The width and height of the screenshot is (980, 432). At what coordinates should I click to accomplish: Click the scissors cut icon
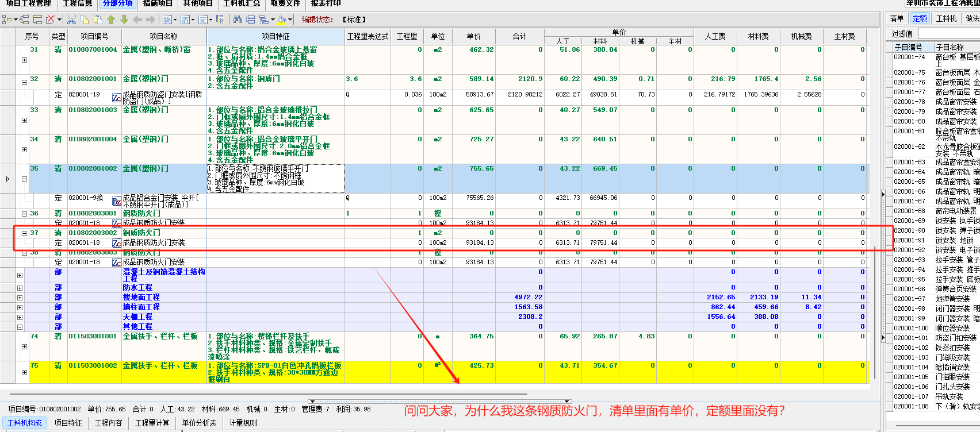click(x=71, y=20)
